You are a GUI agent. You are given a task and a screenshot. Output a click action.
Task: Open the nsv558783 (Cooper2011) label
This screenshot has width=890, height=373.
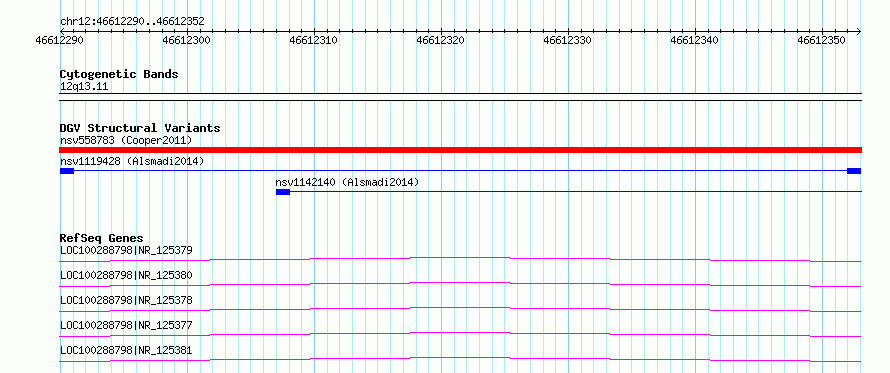(126, 140)
